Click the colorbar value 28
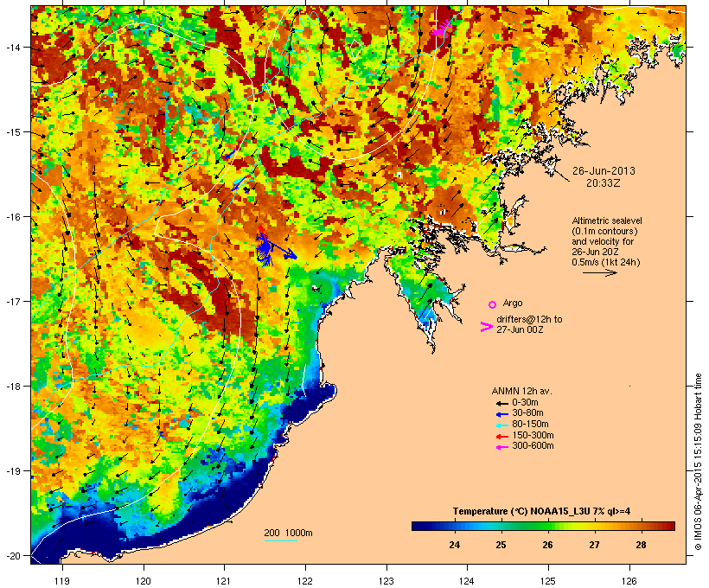The height and width of the screenshot is (588, 709). click(x=641, y=545)
